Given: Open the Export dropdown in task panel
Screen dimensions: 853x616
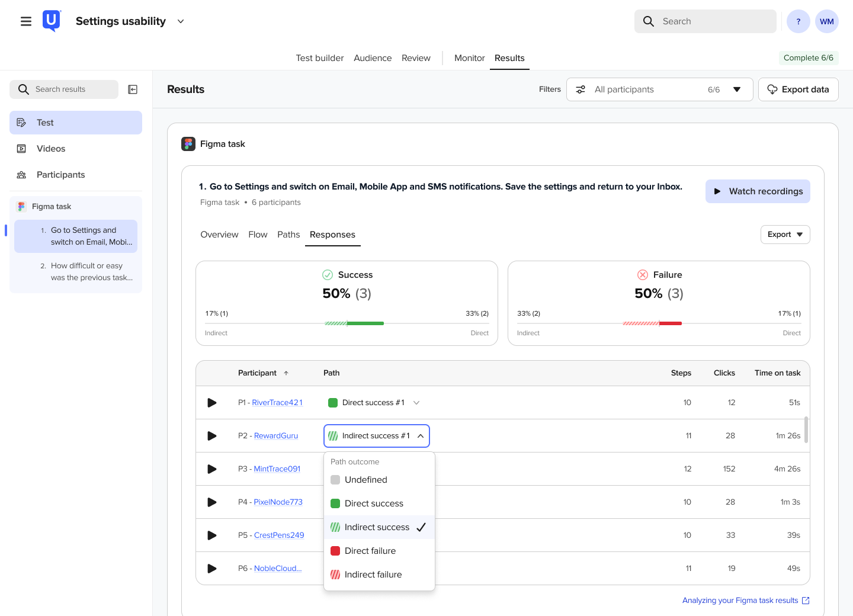Looking at the screenshot, I should pyautogui.click(x=785, y=235).
